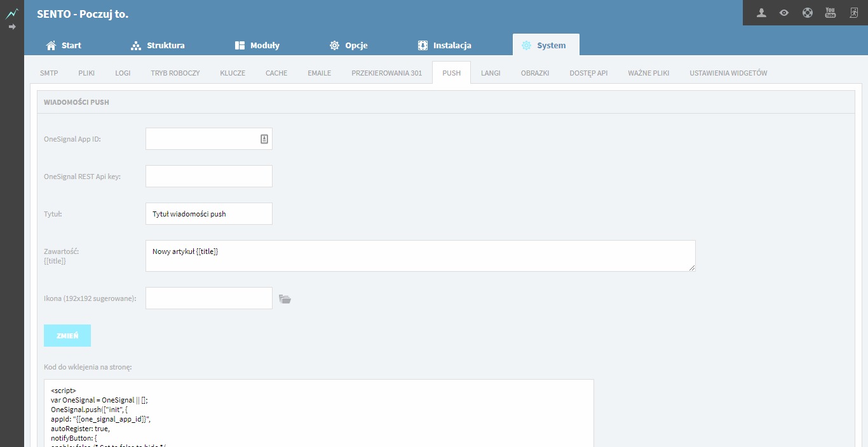Switch to the PLIKI tab

point(86,73)
